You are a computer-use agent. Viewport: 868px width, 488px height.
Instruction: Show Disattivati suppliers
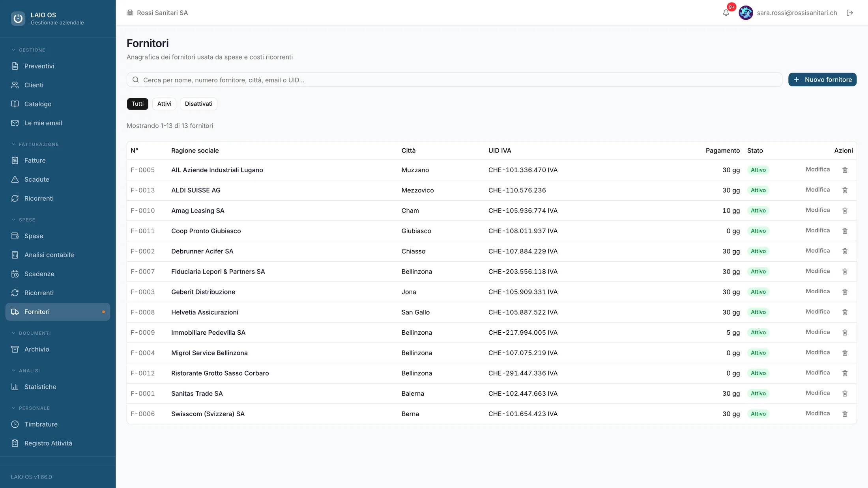[198, 104]
